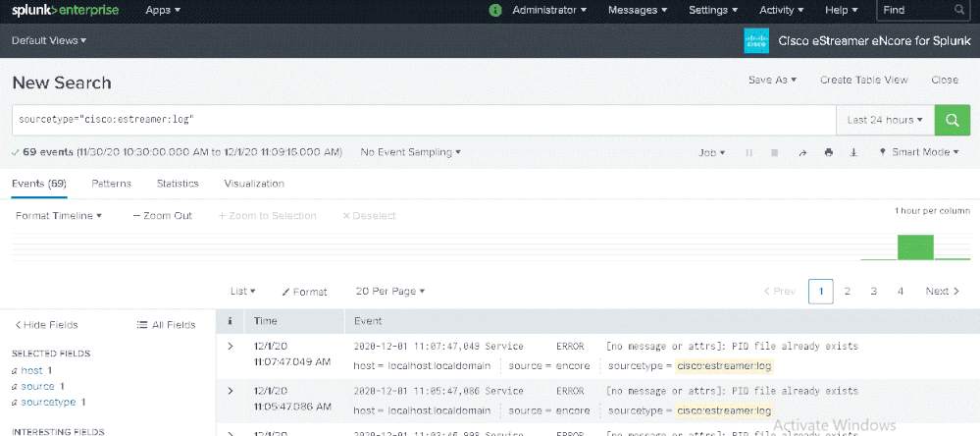
Task: Go to results page 3
Action: pos(874,292)
